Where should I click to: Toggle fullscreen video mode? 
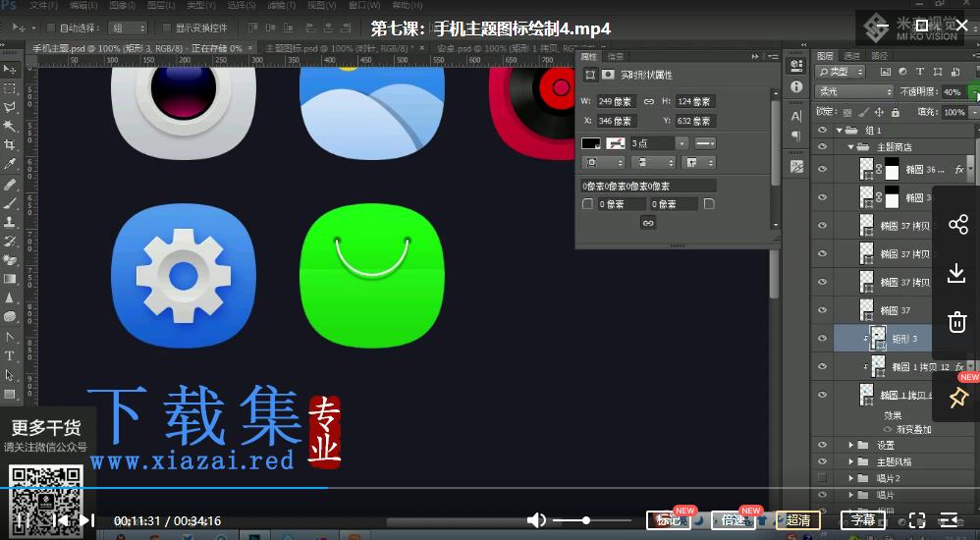917,520
